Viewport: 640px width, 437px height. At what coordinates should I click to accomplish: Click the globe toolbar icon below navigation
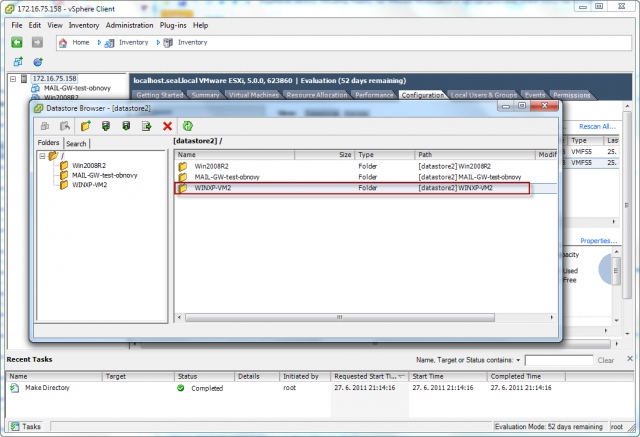pyautogui.click(x=38, y=62)
